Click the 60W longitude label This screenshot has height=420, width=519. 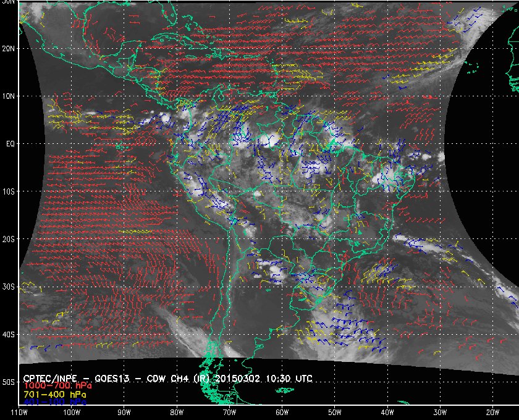click(282, 412)
